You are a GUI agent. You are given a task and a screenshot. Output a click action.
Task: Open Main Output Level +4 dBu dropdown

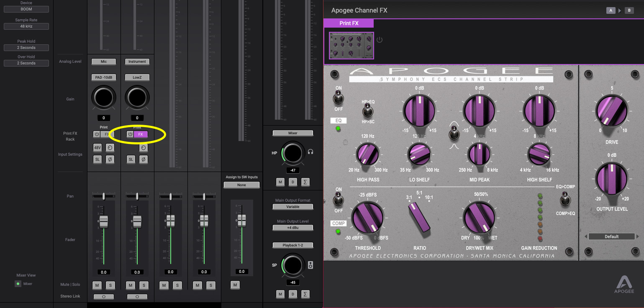pos(293,228)
